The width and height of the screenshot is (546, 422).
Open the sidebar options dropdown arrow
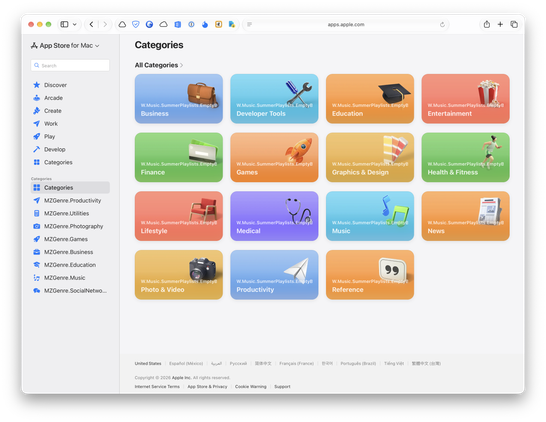click(75, 24)
